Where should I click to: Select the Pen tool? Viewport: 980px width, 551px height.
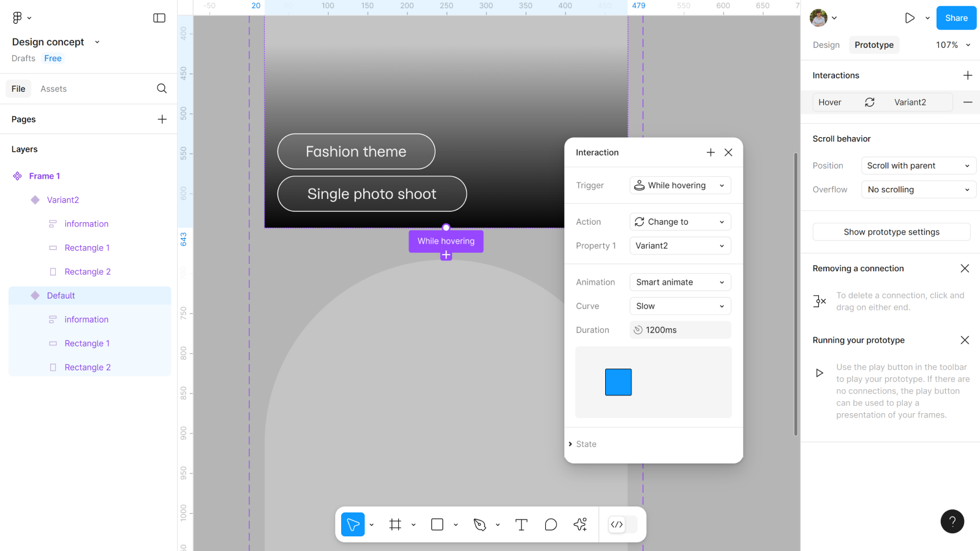pos(480,525)
